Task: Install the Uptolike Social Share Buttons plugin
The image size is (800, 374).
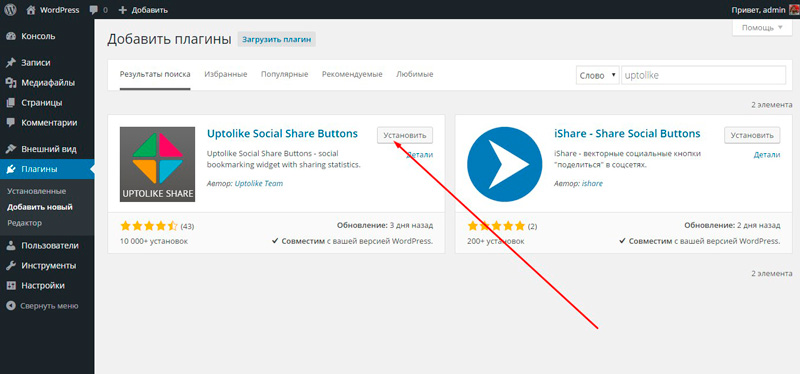Action: pyautogui.click(x=405, y=135)
